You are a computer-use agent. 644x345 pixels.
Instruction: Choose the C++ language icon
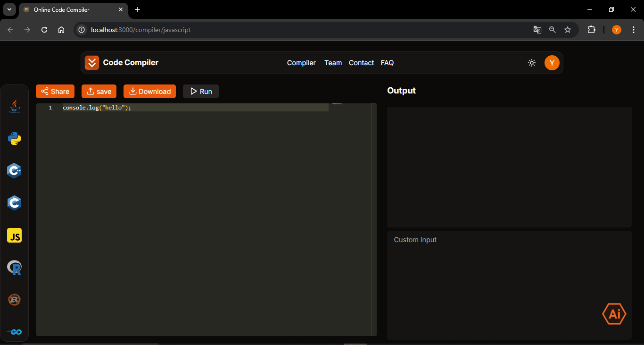tap(15, 171)
